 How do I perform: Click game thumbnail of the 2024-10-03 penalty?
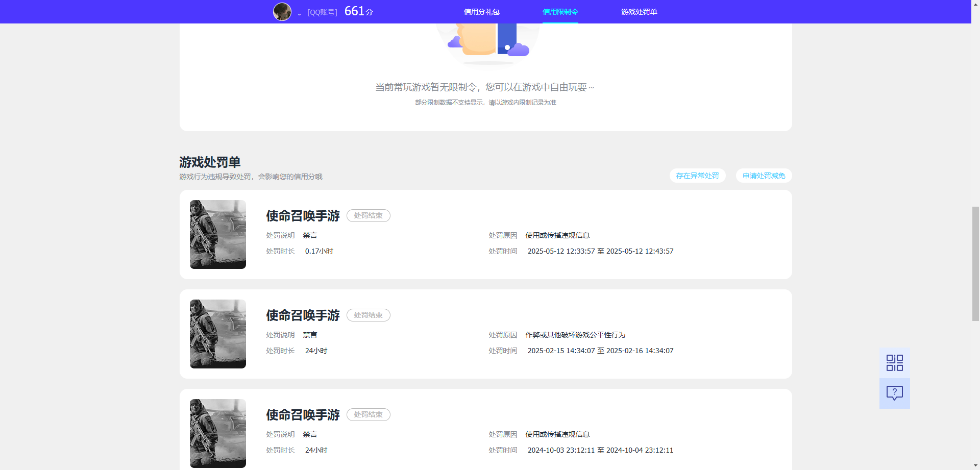tap(218, 433)
